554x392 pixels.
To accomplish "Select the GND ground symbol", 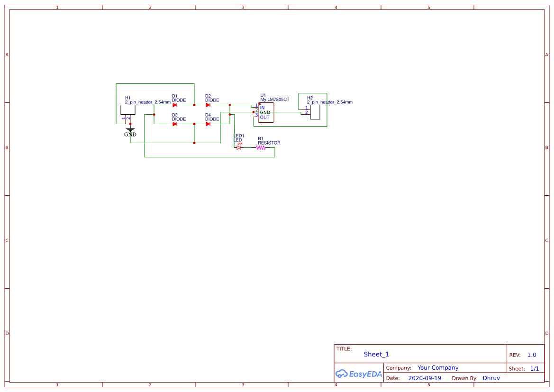I will (x=130, y=130).
